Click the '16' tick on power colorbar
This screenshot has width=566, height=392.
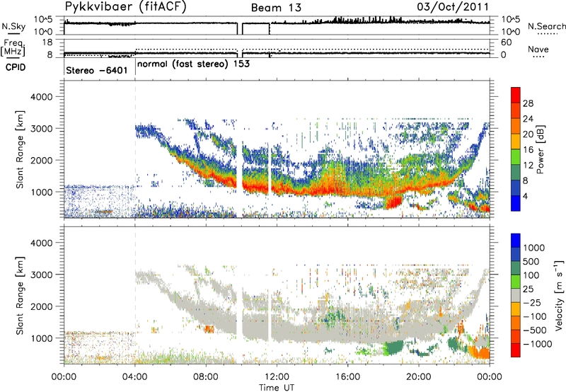pyautogui.click(x=528, y=150)
